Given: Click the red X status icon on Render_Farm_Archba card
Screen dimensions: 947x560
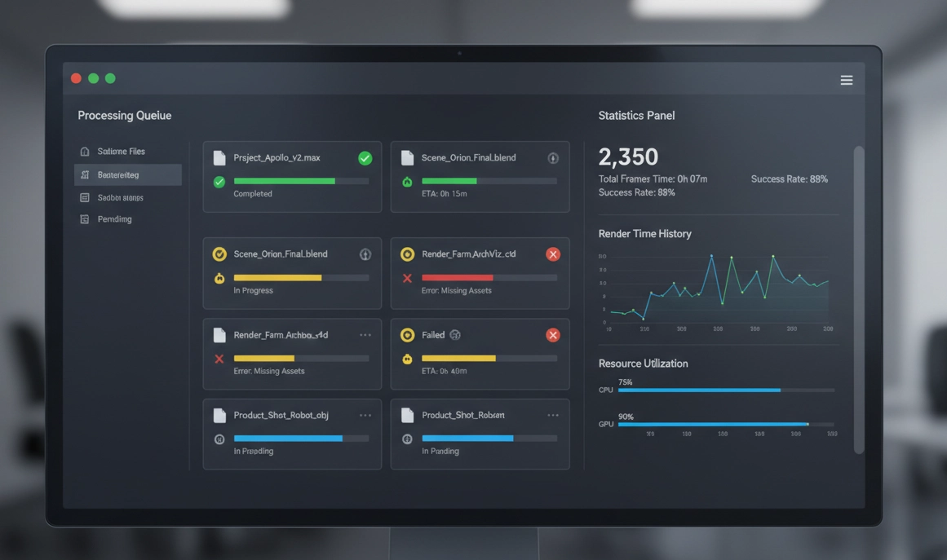Looking at the screenshot, I should 219,359.
